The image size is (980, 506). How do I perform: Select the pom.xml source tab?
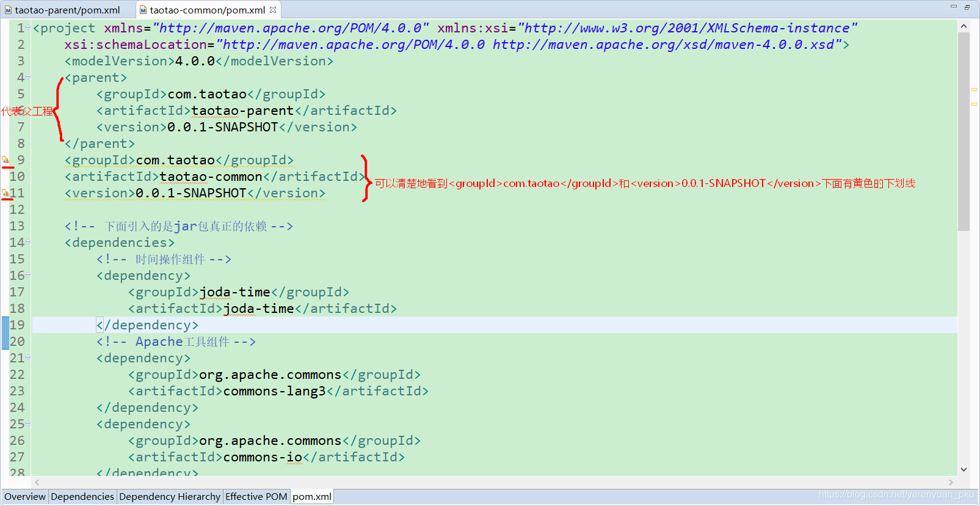(312, 496)
